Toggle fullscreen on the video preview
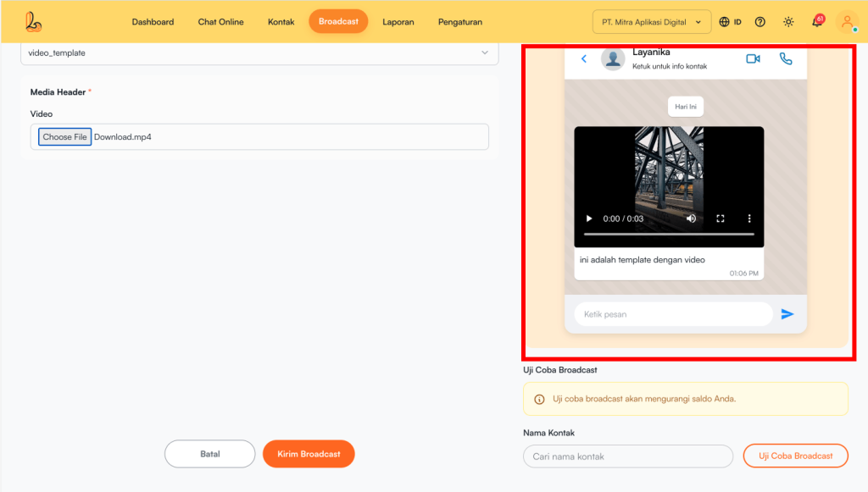The height and width of the screenshot is (492, 868). point(721,218)
